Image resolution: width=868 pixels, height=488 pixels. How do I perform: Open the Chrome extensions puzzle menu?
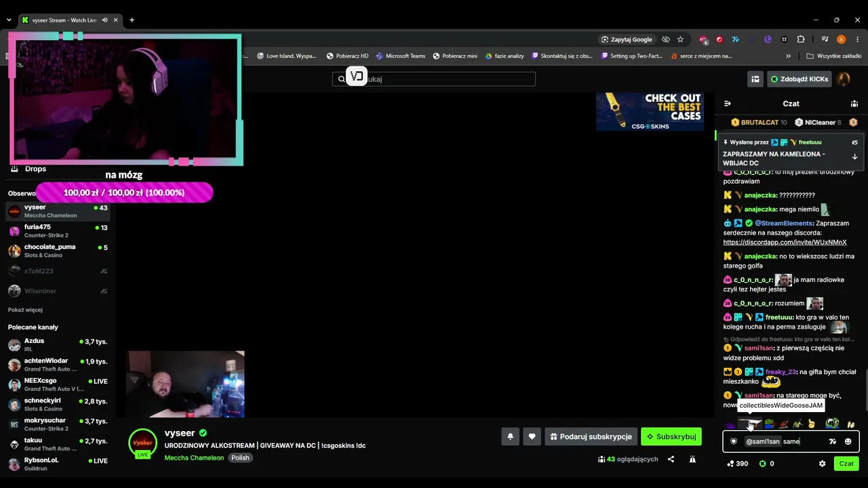(x=801, y=39)
